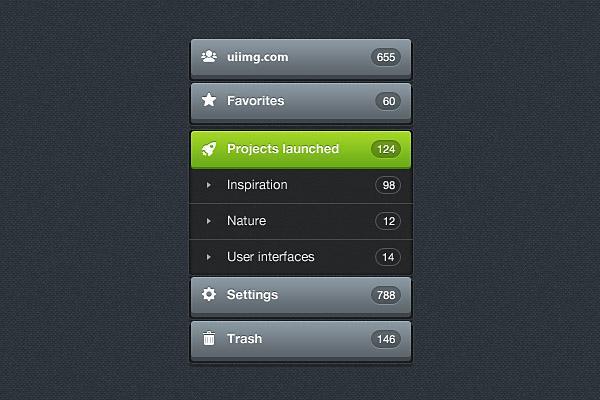Click the rocket icon on Projects launched

coord(209,149)
